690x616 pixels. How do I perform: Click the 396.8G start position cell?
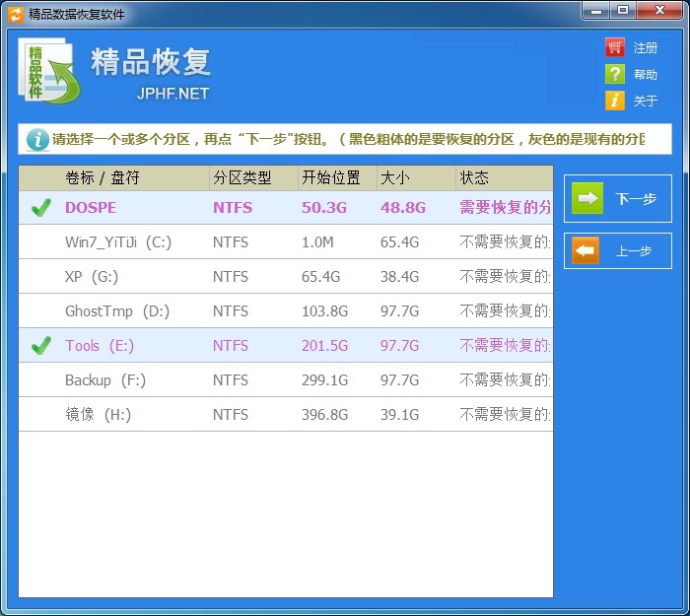click(x=324, y=415)
